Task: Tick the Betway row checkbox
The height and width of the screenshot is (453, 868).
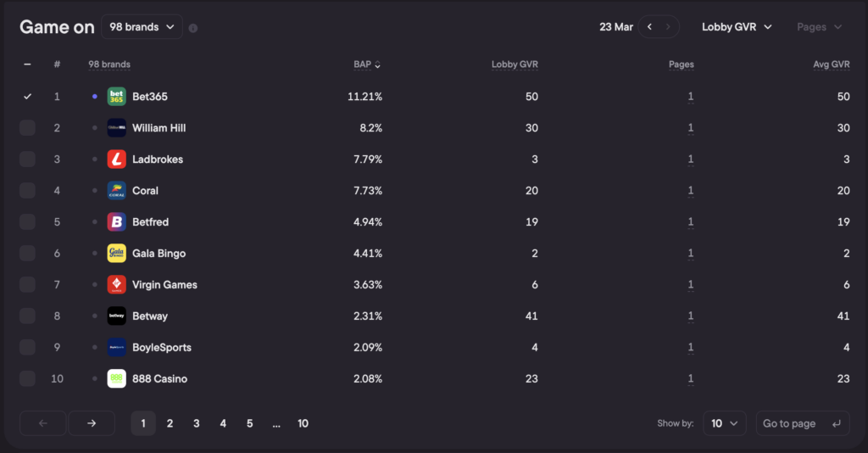Action: [x=27, y=316]
